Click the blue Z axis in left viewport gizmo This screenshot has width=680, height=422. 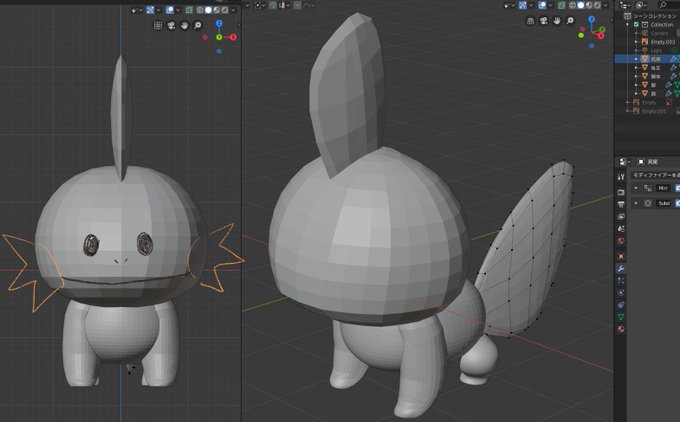(219, 23)
